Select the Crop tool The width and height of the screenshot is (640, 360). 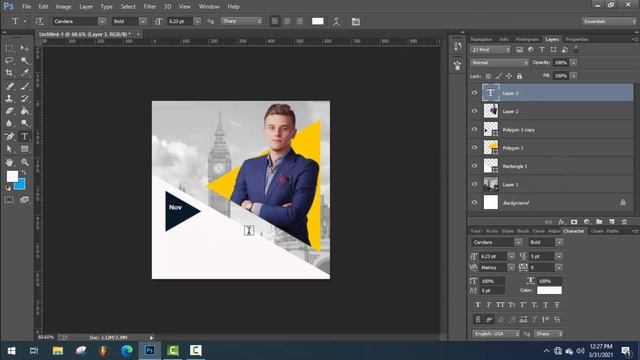pyautogui.click(x=9, y=73)
